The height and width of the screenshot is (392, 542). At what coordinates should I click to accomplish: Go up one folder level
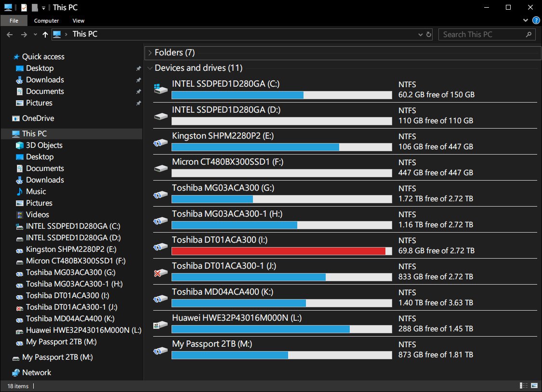[x=45, y=35]
